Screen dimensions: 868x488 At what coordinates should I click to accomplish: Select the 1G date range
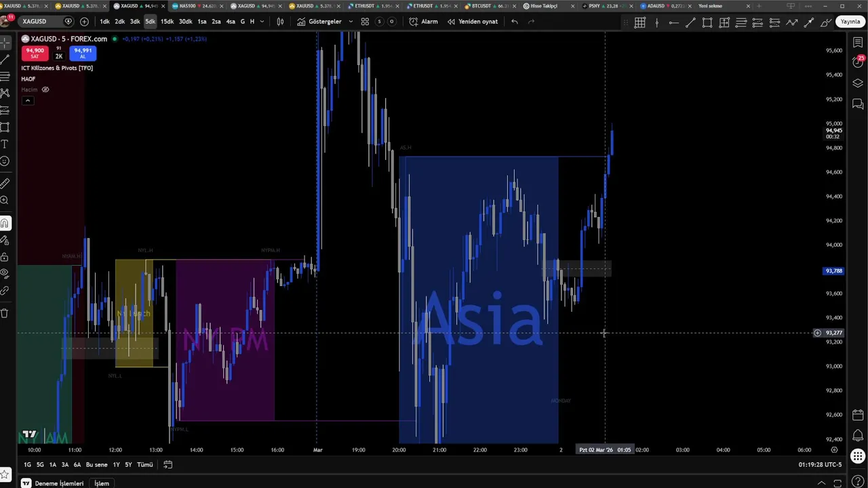coord(27,465)
